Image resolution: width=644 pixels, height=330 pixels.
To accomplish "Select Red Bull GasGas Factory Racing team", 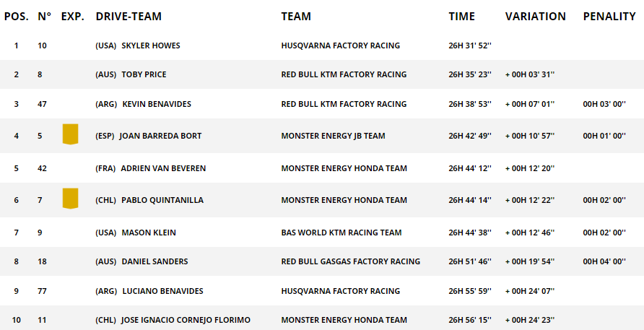I will [x=351, y=261].
